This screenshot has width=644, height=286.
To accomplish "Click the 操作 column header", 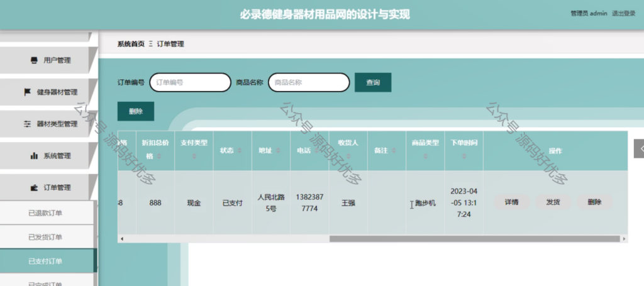I will [x=556, y=151].
